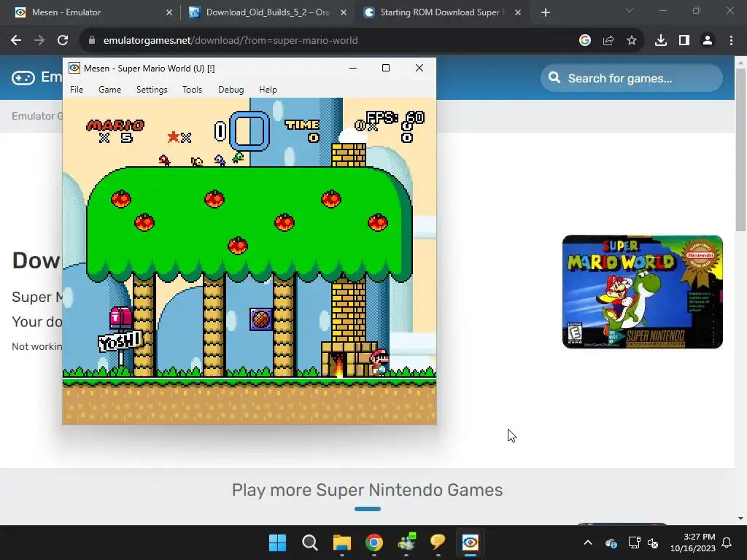Close the Mesen - Emulator browser tab
Image resolution: width=747 pixels, height=560 pixels.
[x=169, y=12]
